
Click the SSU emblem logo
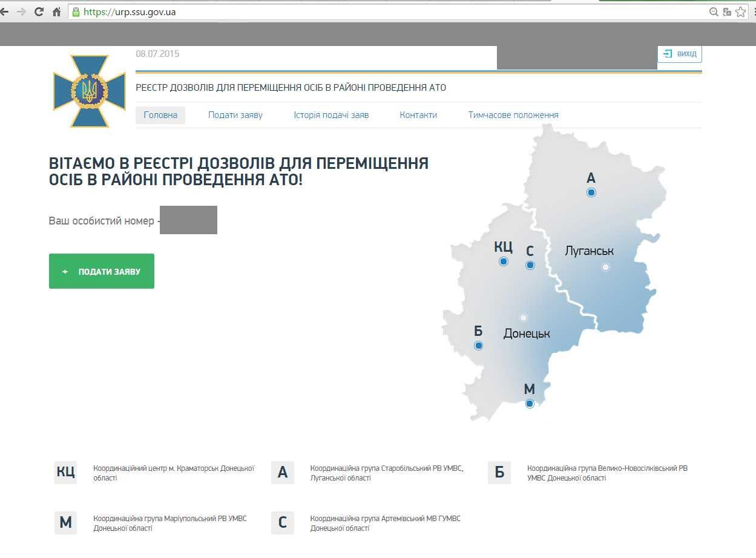[x=90, y=91]
